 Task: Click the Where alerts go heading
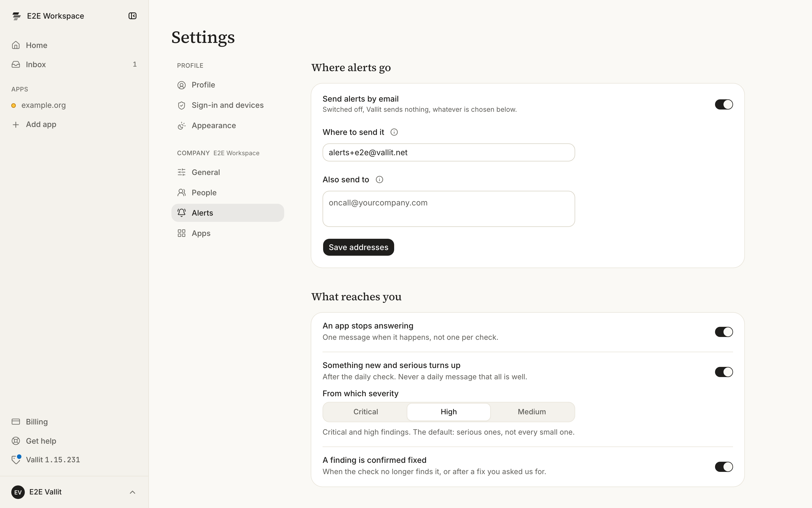[x=351, y=67]
